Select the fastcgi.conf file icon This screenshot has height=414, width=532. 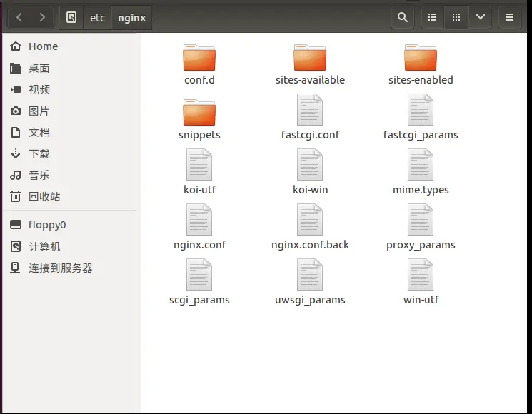click(310, 110)
